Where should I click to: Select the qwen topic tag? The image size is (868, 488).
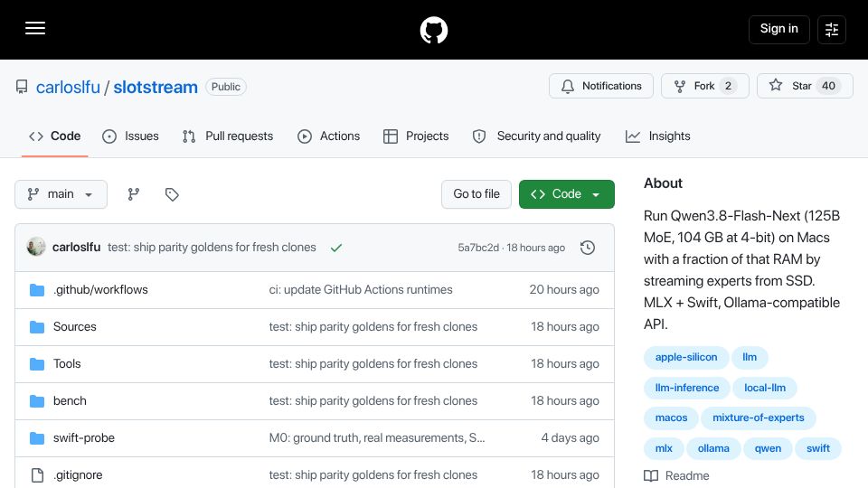pos(768,448)
